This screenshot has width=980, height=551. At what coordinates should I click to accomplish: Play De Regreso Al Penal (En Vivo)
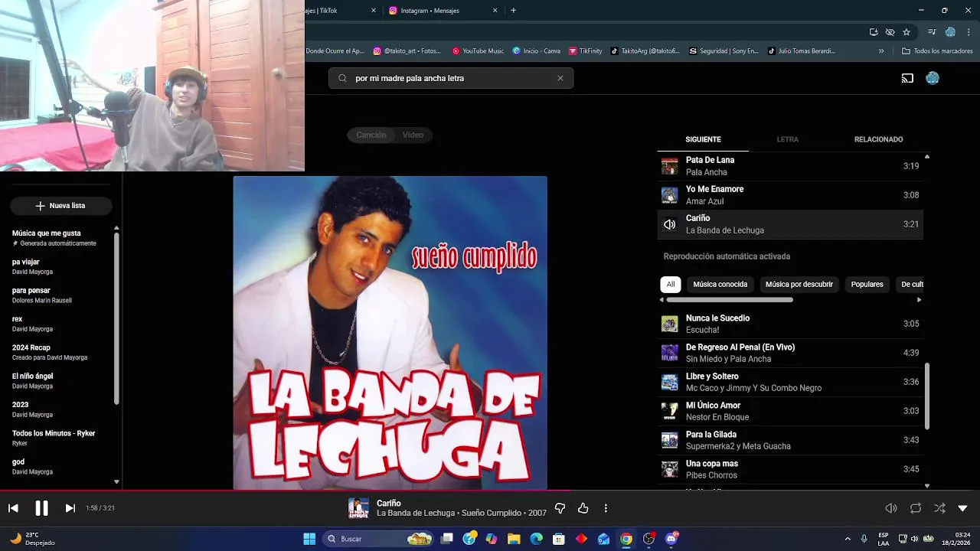790,353
